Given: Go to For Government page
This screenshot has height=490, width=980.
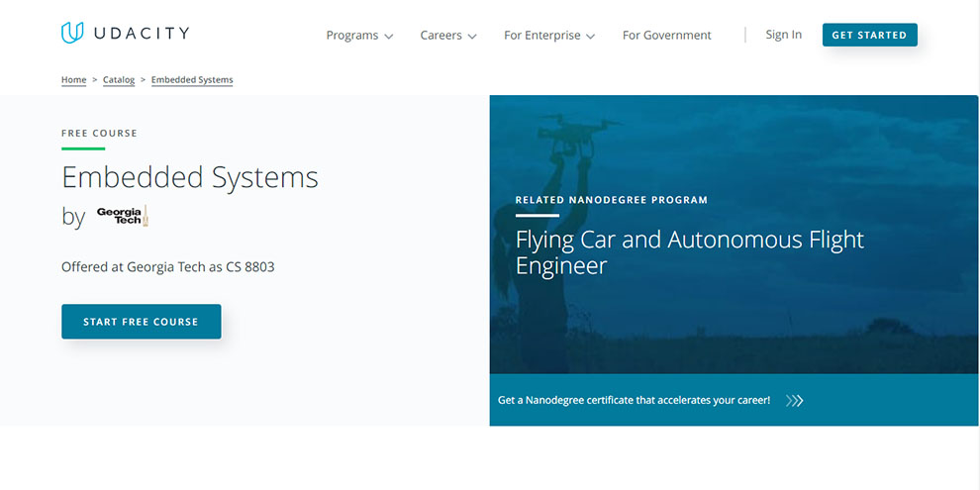Looking at the screenshot, I should [x=667, y=36].
